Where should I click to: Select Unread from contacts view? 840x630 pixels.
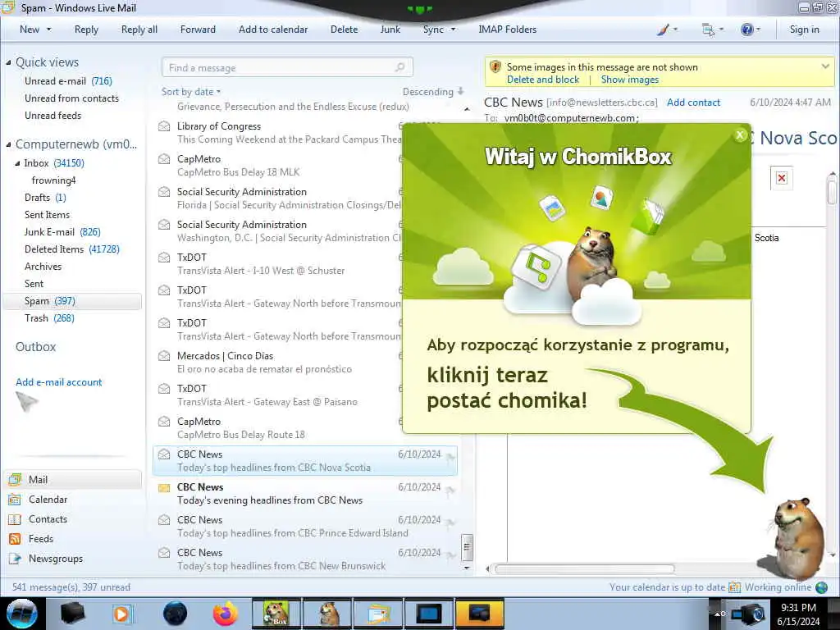tap(71, 98)
